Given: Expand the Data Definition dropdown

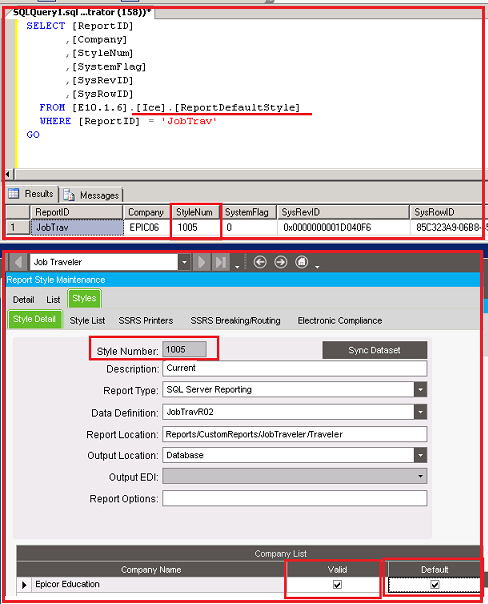Looking at the screenshot, I should pyautogui.click(x=420, y=412).
